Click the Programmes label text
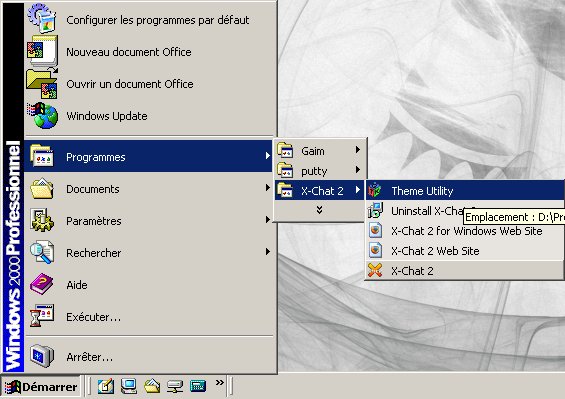 coord(95,157)
